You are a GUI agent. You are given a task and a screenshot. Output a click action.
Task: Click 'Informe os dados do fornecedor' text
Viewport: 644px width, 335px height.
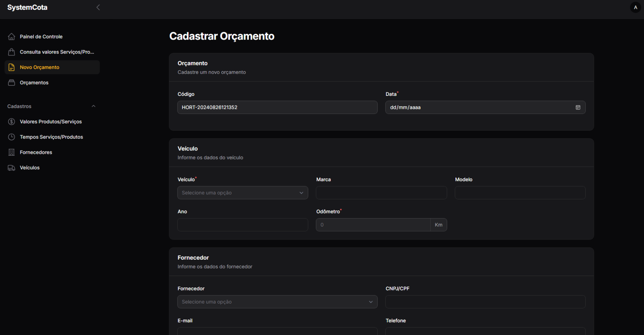point(215,267)
